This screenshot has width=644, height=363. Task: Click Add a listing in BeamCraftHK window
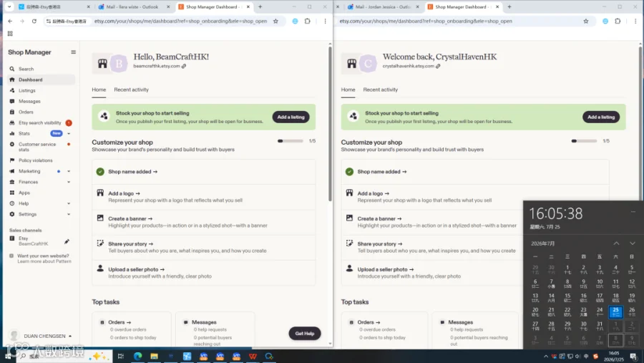click(x=291, y=117)
